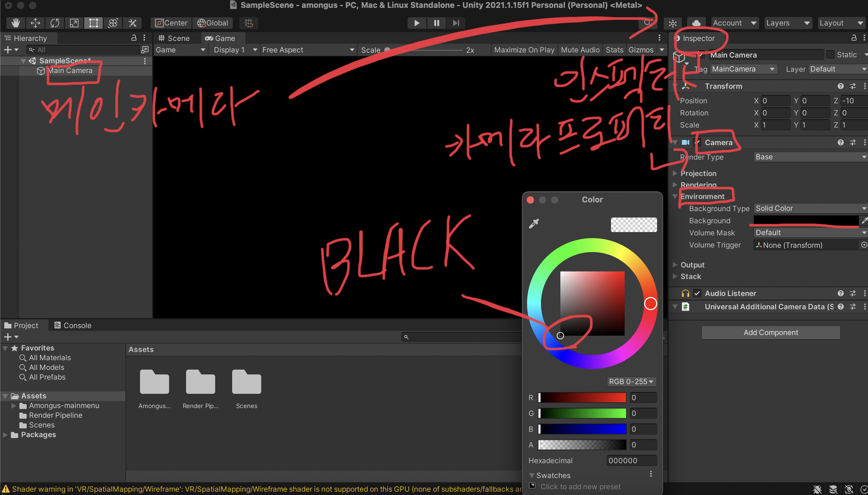Open Camera component context menu
868x495 pixels.
click(x=864, y=142)
